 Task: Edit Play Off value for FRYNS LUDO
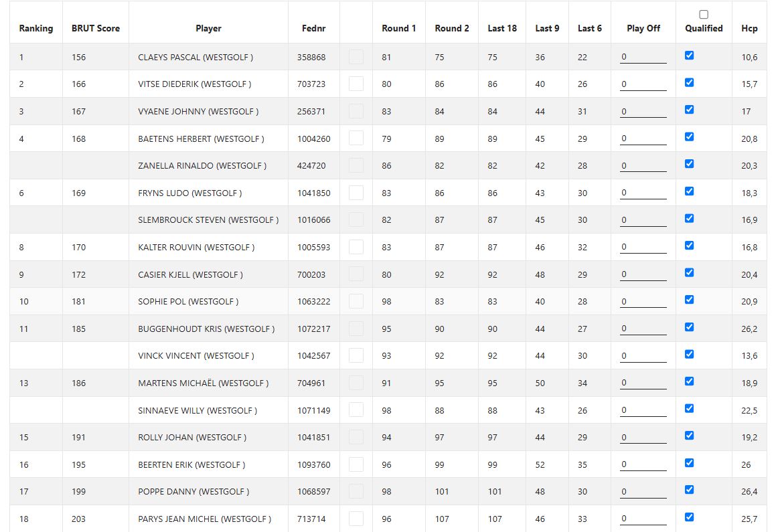coord(643,193)
